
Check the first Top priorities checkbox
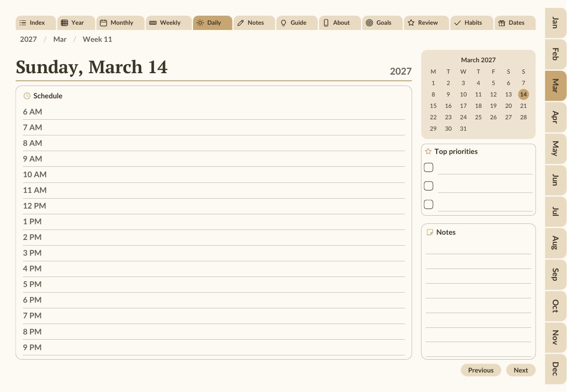point(429,167)
